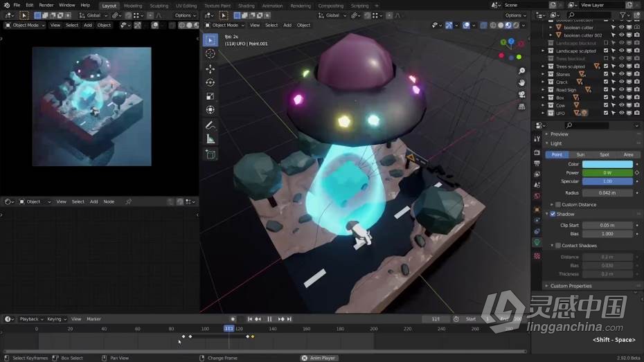Toggle the Stones collection visibility eye
Viewport: 644px width, 362px height.
coord(621,74)
